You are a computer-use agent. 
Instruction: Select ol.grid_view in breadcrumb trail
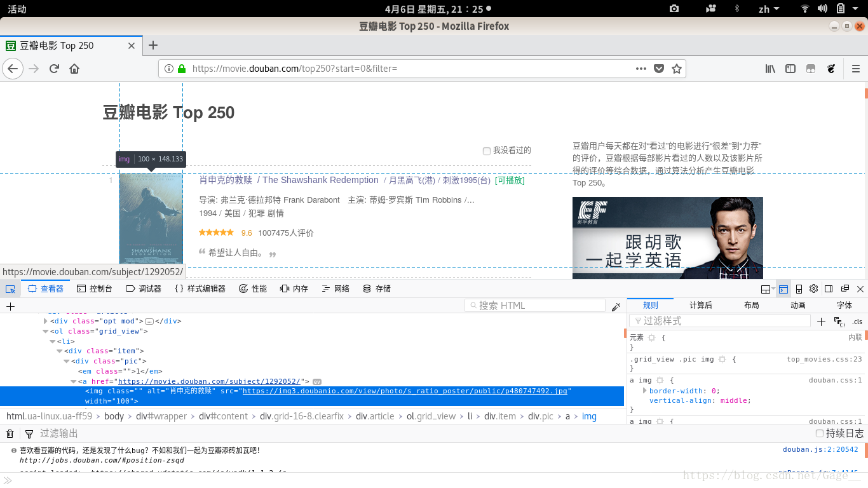coord(431,417)
